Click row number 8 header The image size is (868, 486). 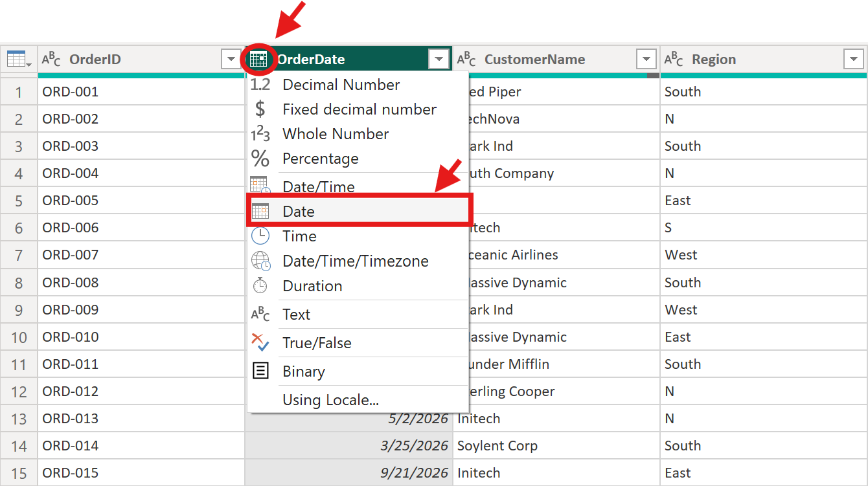click(19, 283)
